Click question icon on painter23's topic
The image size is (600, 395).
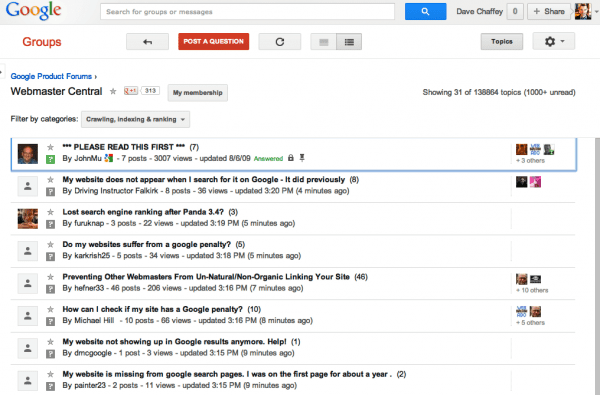tap(50, 386)
